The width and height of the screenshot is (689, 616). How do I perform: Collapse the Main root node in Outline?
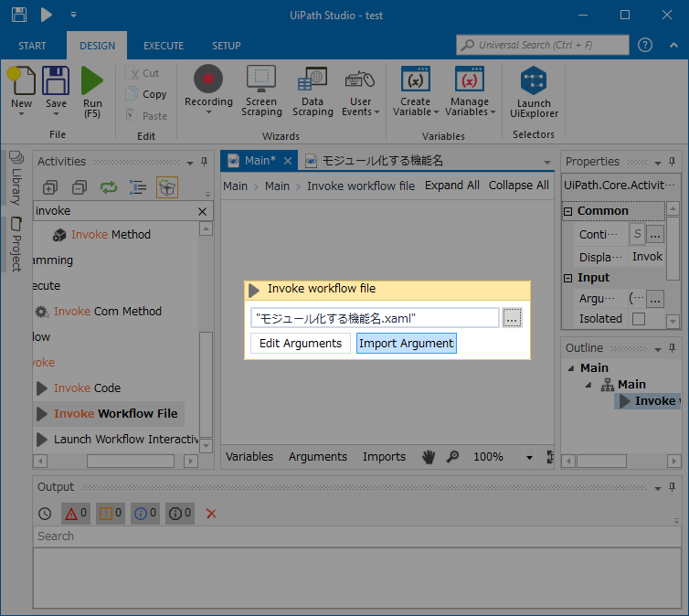571,368
